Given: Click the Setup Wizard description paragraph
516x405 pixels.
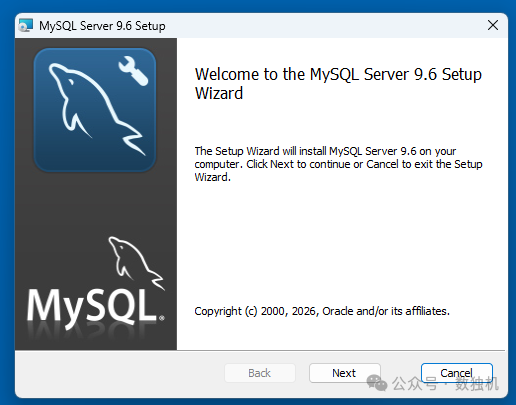Looking at the screenshot, I should pyautogui.click(x=338, y=164).
